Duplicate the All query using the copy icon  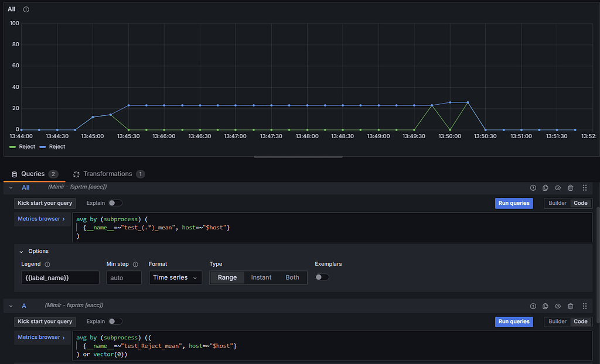(x=545, y=188)
